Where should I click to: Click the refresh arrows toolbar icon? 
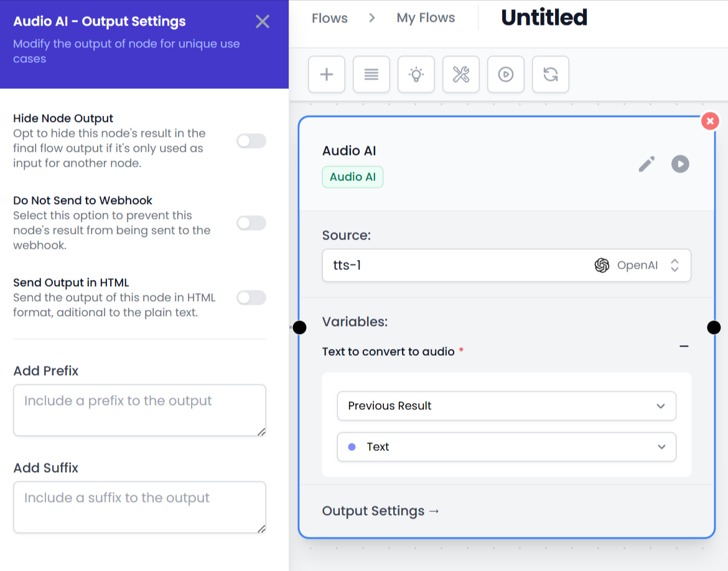[x=551, y=75]
